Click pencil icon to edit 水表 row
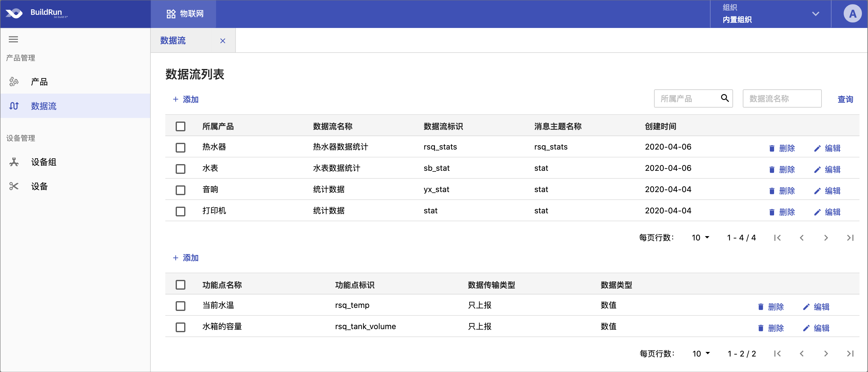 click(x=817, y=170)
